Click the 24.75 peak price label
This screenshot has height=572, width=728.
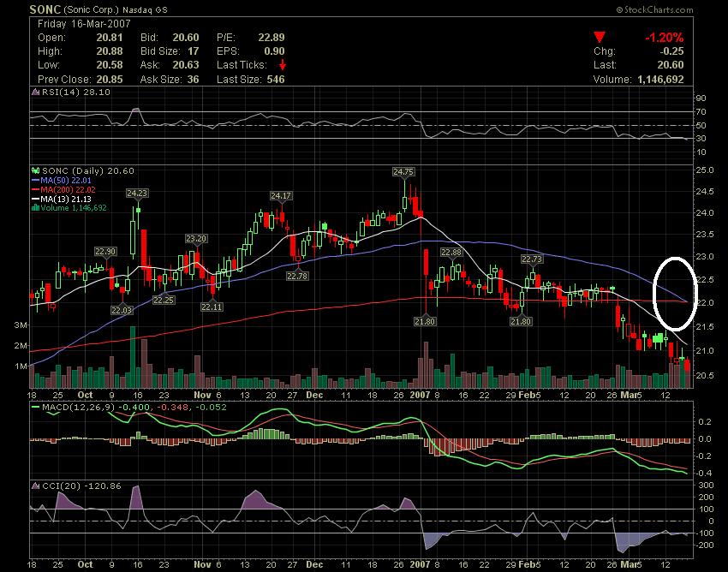click(x=403, y=172)
